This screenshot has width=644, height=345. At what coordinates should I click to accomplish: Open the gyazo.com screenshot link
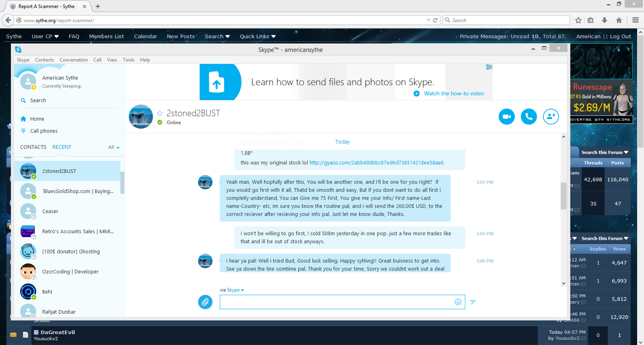(376, 163)
